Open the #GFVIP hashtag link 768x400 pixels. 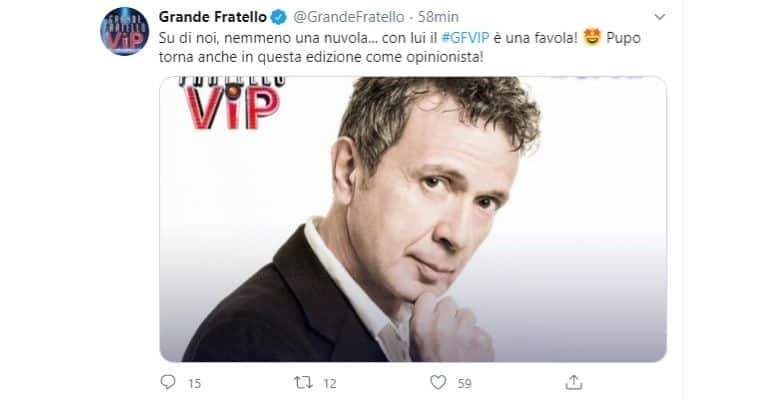(x=465, y=38)
